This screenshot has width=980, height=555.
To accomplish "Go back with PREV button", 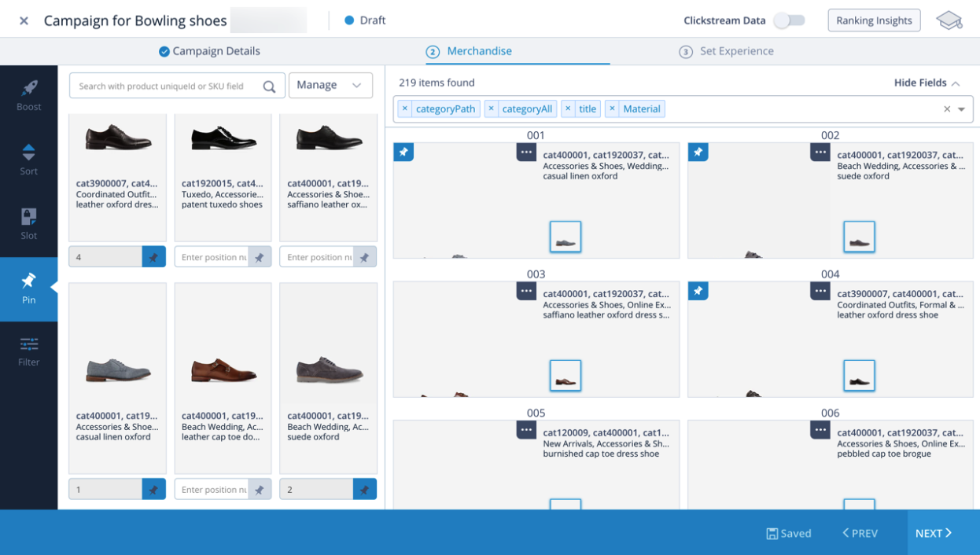I will [x=860, y=533].
